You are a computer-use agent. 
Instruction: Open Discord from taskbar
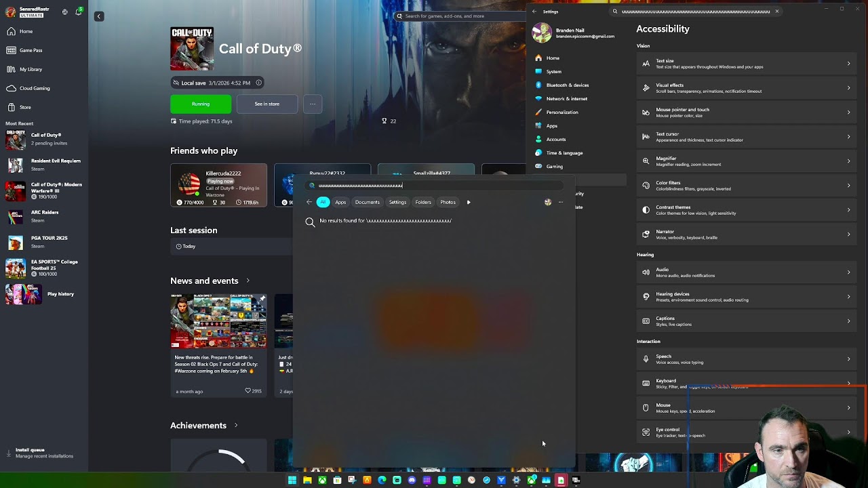(x=412, y=480)
